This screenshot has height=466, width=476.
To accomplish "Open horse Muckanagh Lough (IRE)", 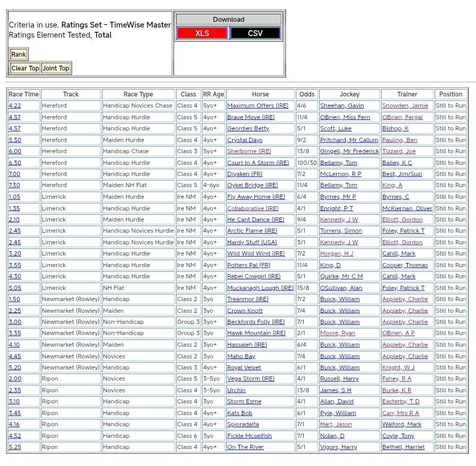I will tap(260, 288).
